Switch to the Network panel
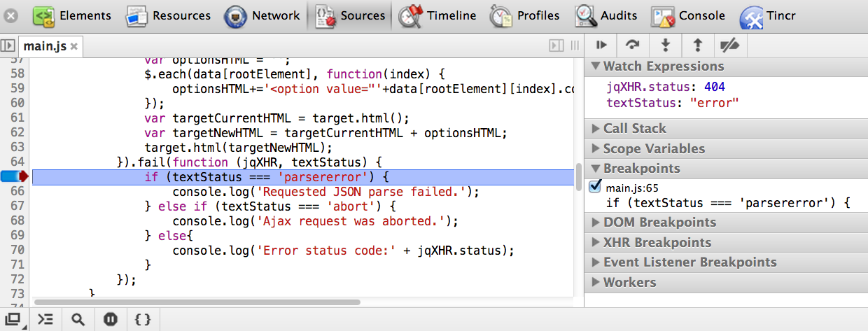This screenshot has width=868, height=331. (x=264, y=15)
